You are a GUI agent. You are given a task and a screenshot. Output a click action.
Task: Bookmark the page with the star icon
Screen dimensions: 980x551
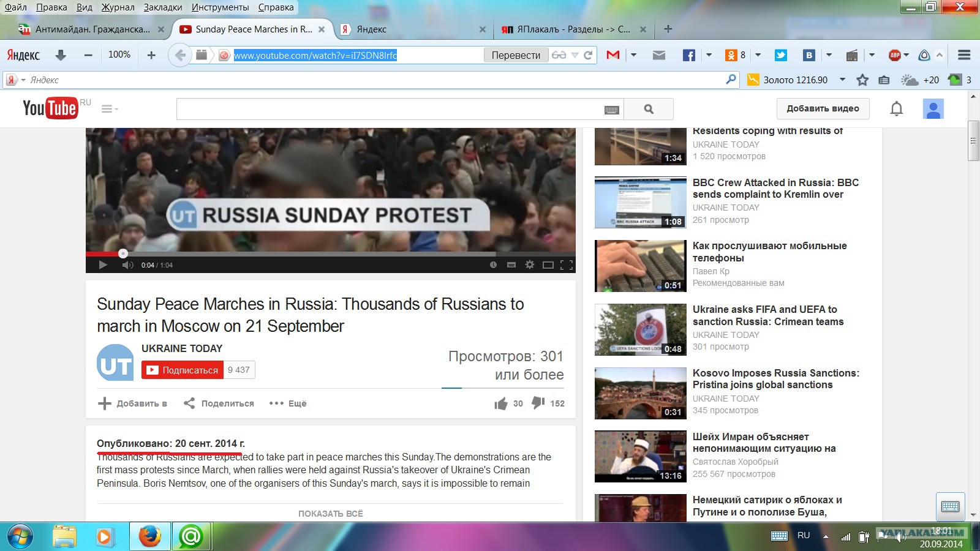[x=862, y=80]
